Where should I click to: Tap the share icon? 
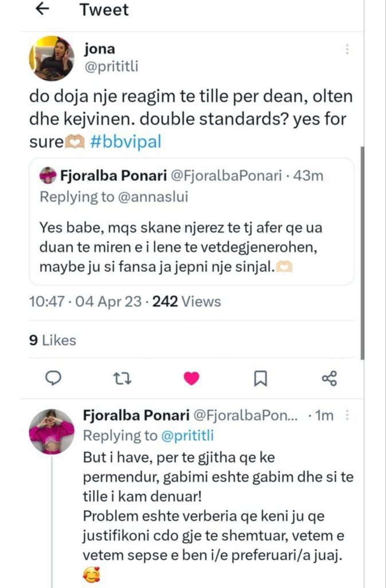[329, 378]
